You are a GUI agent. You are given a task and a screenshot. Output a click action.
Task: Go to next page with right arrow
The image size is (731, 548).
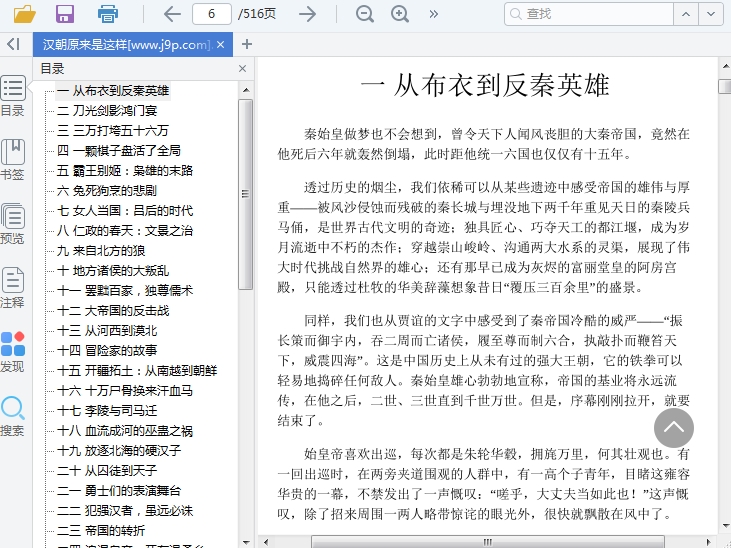[x=308, y=14]
